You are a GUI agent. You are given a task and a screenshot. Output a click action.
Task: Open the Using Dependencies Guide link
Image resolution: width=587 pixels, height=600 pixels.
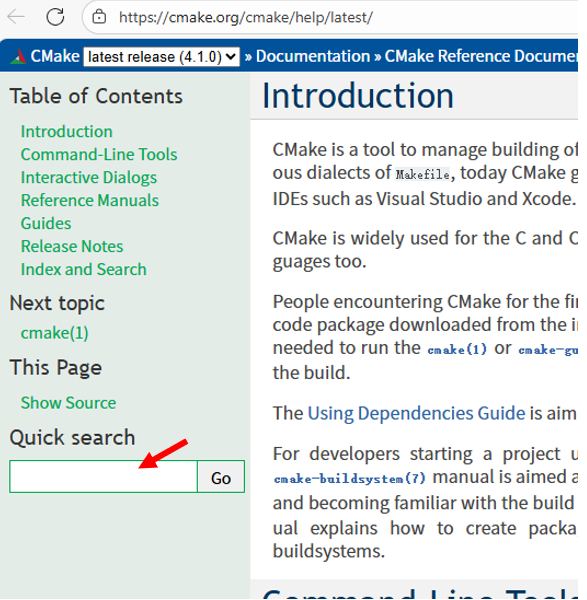tap(416, 413)
